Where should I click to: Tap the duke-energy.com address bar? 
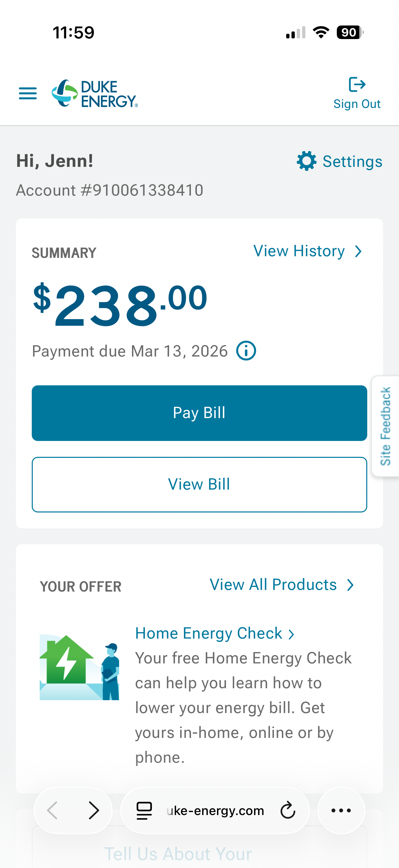point(215,810)
